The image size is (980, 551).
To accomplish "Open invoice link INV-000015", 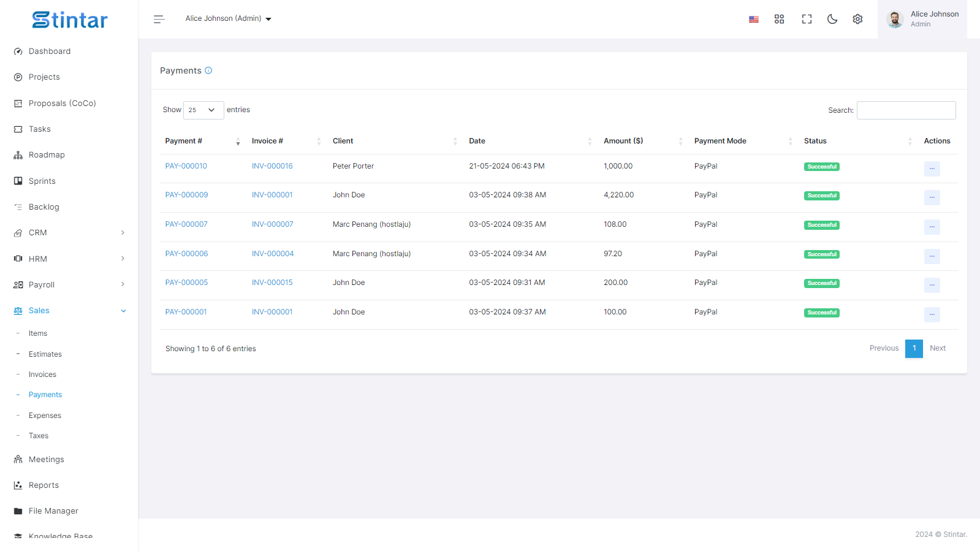I will pos(272,283).
